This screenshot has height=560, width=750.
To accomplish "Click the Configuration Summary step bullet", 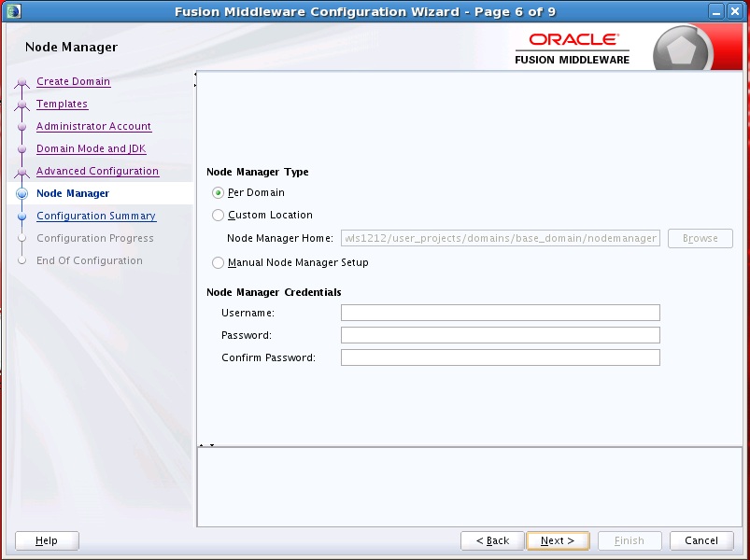I will [x=22, y=217].
